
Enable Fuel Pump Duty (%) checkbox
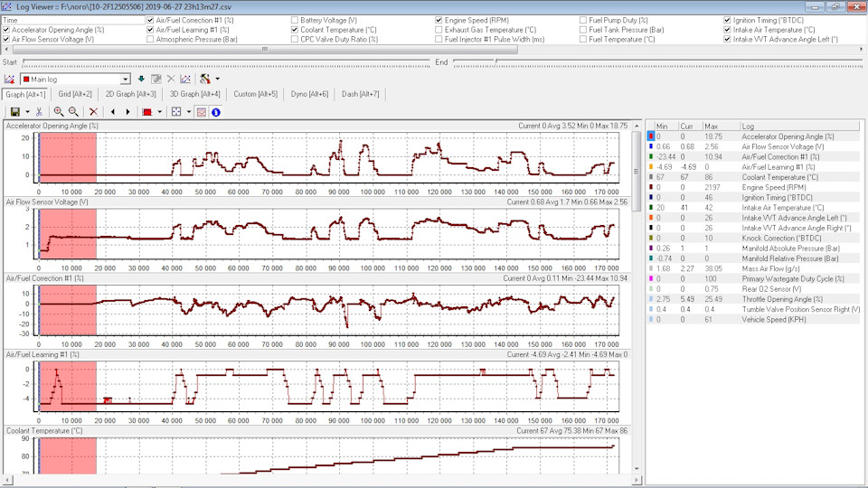click(x=583, y=20)
